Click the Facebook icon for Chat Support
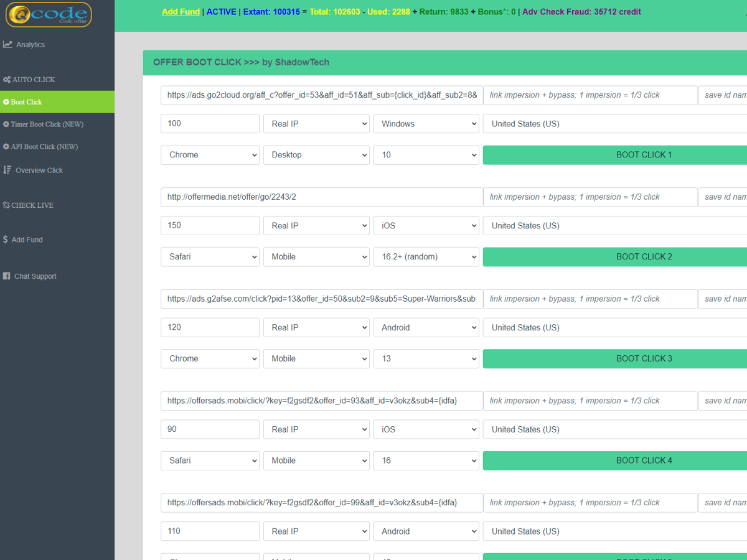The width and height of the screenshot is (747, 560). tap(7, 276)
